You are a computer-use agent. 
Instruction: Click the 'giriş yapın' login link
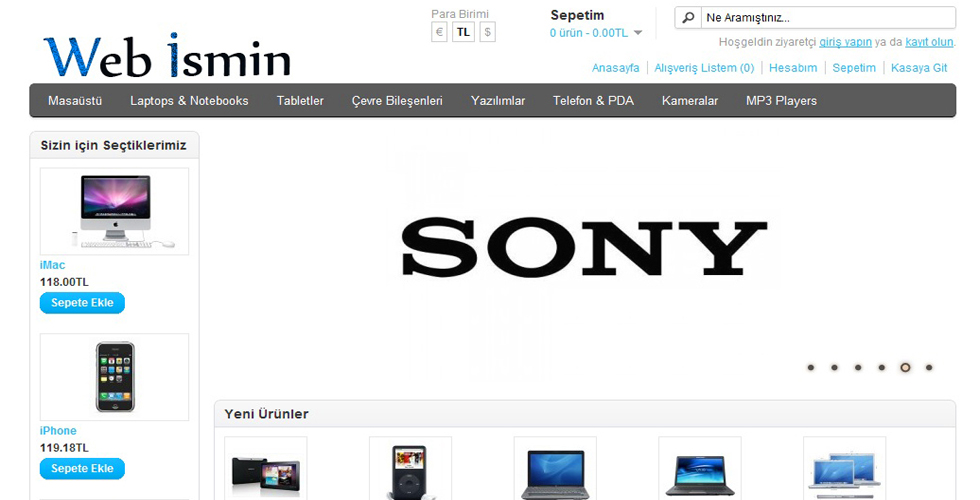pyautogui.click(x=845, y=42)
